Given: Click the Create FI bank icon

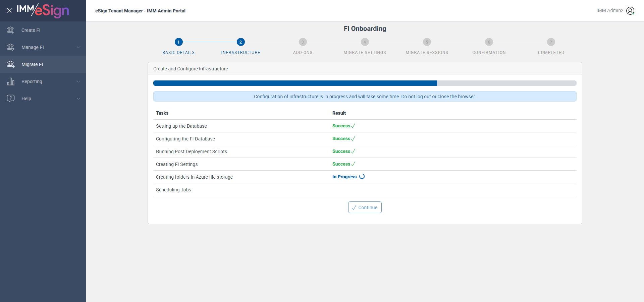Looking at the screenshot, I should tap(11, 30).
